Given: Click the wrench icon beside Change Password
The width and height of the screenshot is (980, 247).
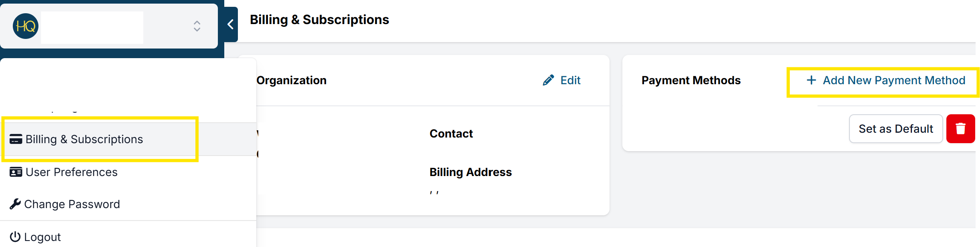Looking at the screenshot, I should (15, 204).
